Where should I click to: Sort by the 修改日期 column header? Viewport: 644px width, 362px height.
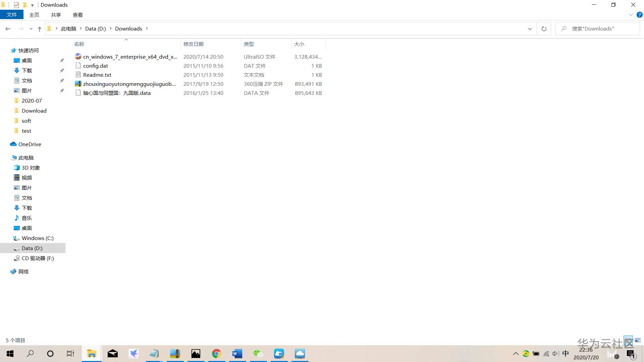pyautogui.click(x=194, y=44)
